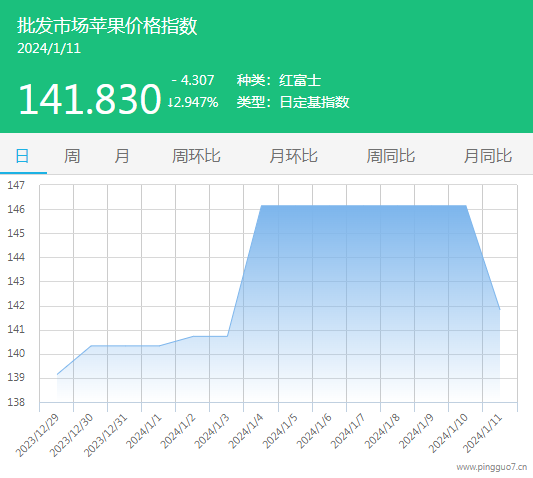The image size is (533, 478).
Task: Switch to the 周 weekly tab
Action: click(x=72, y=156)
